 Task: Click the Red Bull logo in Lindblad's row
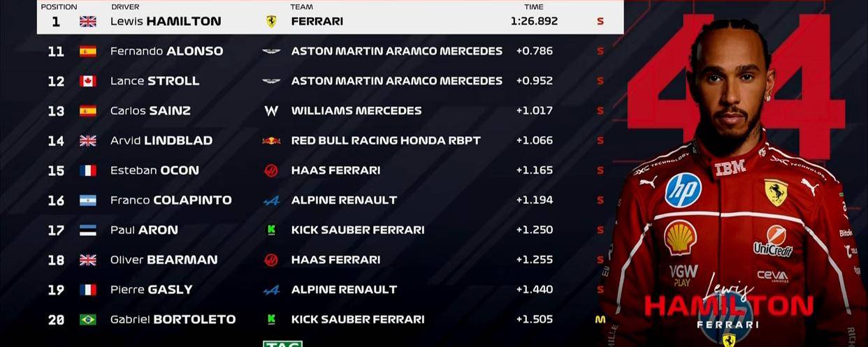tap(271, 140)
